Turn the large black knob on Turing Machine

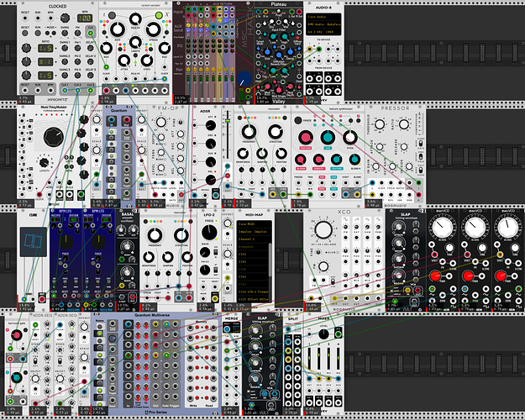click(x=54, y=137)
